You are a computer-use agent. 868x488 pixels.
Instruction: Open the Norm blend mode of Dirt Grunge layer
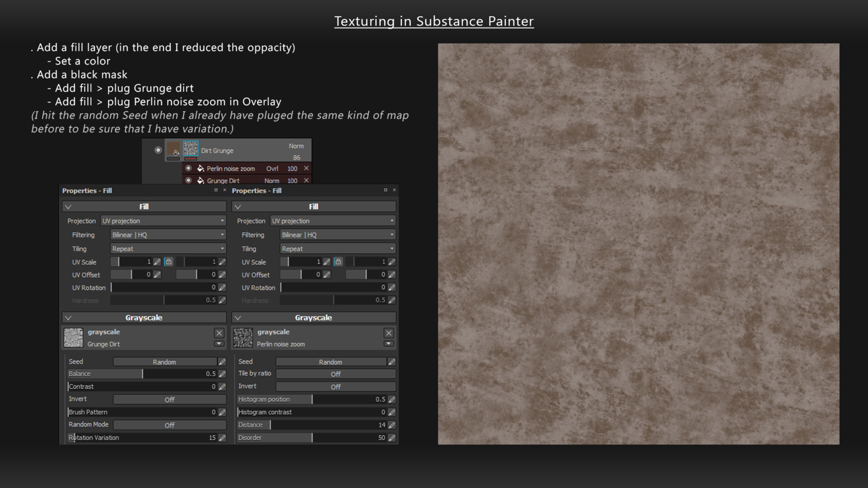pos(296,146)
